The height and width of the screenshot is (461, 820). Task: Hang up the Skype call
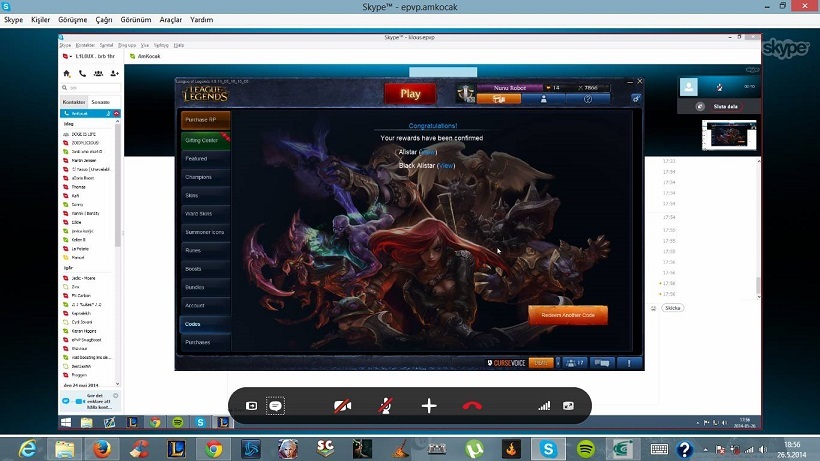tap(472, 406)
